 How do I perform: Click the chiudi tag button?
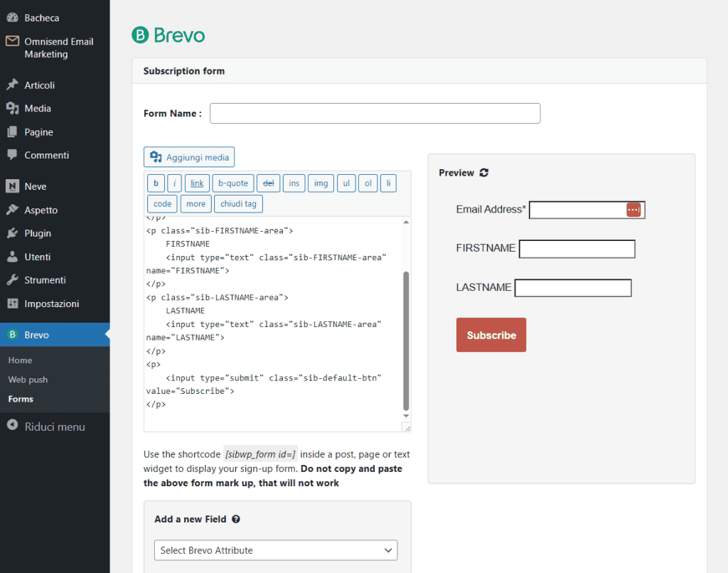tap(239, 204)
